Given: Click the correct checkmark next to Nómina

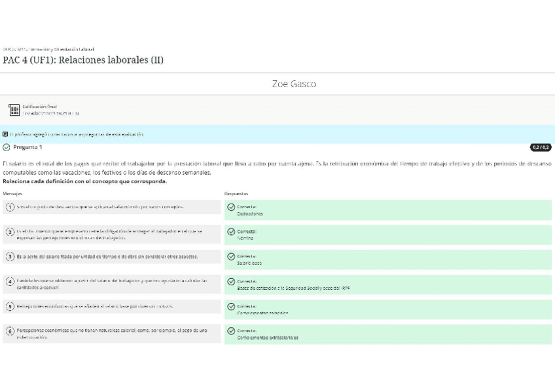Looking at the screenshot, I should pyautogui.click(x=231, y=232).
